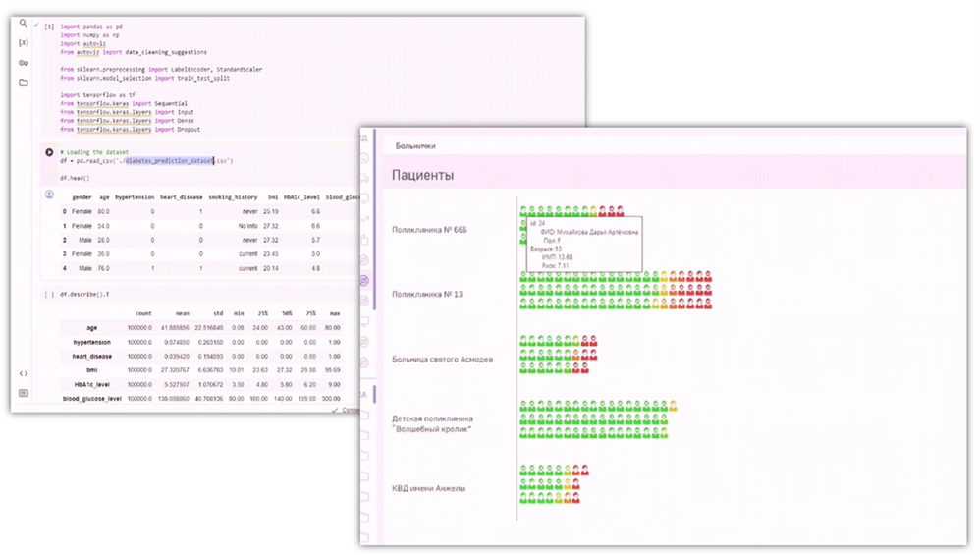The height and width of the screenshot is (557, 980).
Task: Click the mean value 5.527507 for HbA1c_level
Action: (x=176, y=385)
